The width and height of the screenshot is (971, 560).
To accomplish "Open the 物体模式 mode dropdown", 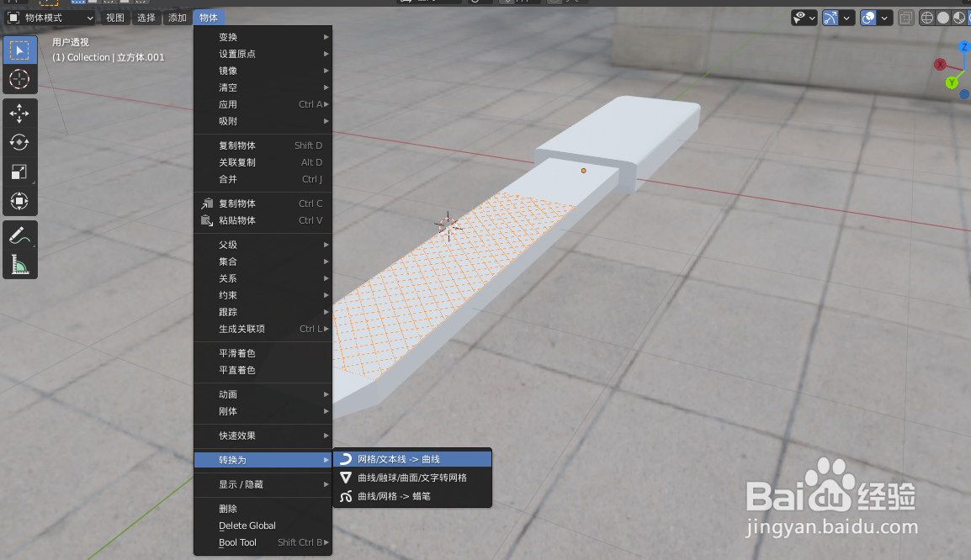I will [x=50, y=17].
